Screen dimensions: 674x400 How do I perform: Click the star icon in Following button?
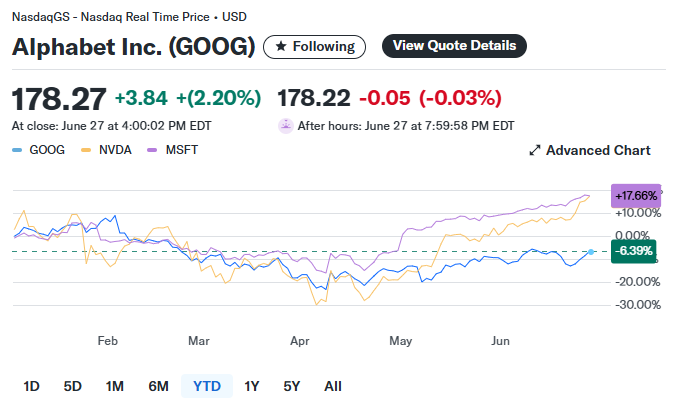(x=281, y=46)
